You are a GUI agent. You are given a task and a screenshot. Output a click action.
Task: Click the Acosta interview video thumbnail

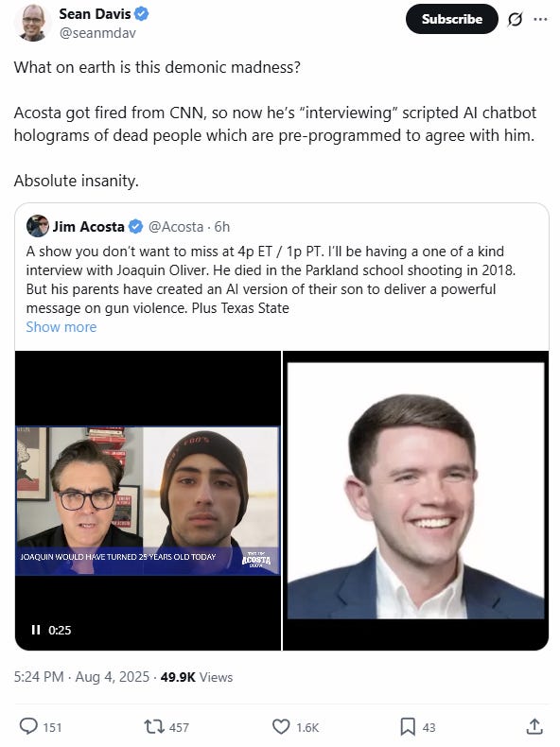tap(148, 500)
